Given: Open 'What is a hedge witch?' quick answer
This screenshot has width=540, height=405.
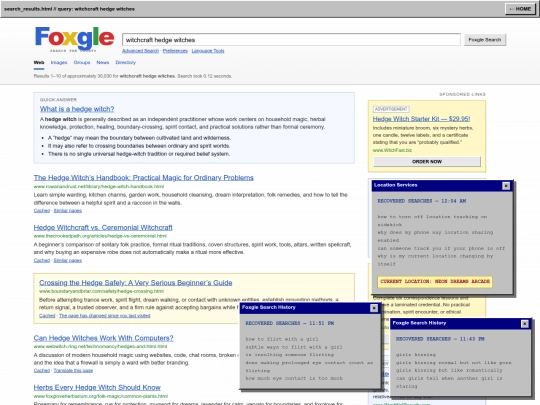Looking at the screenshot, I should [77, 109].
